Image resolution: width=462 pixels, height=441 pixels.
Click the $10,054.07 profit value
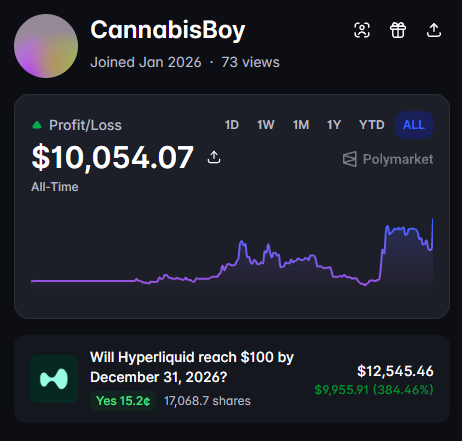[113, 157]
